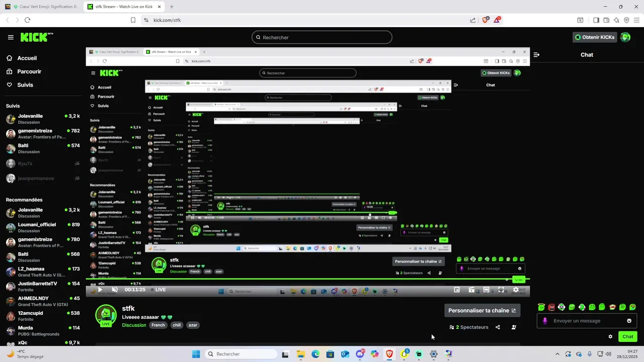The height and width of the screenshot is (362, 644).
Task: Open offline channel jeanpormanove
Action: (43, 178)
